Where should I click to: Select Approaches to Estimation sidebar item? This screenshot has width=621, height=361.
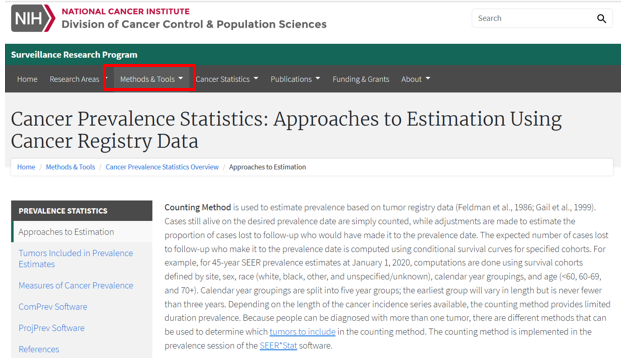(x=66, y=232)
